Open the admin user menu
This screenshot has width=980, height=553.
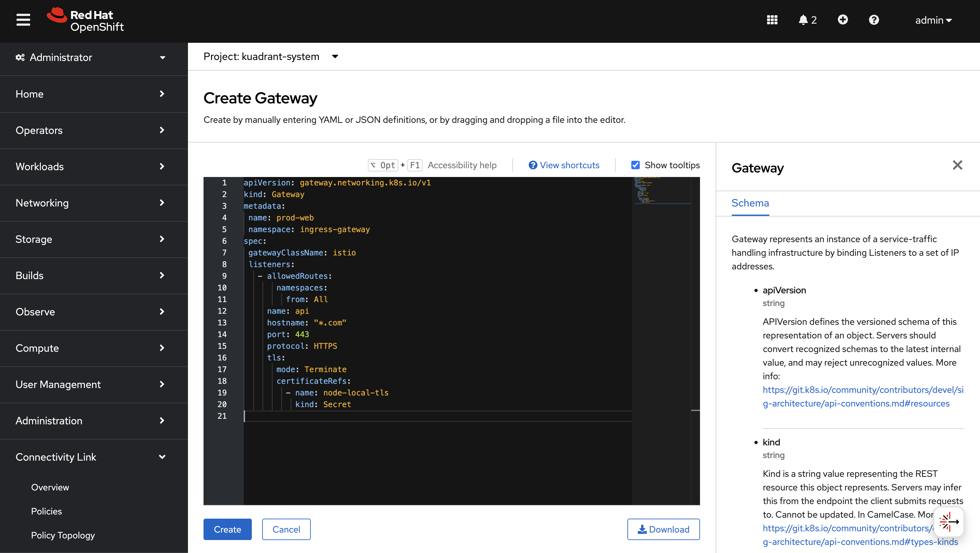click(933, 20)
